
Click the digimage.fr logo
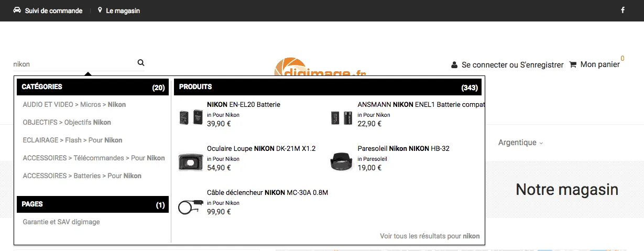[320, 67]
